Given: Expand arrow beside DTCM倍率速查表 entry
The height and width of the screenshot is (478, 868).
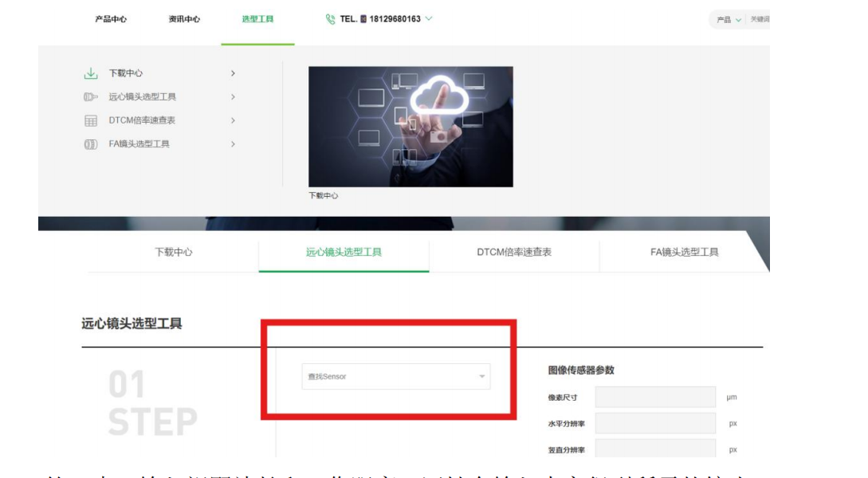Looking at the screenshot, I should click(233, 120).
